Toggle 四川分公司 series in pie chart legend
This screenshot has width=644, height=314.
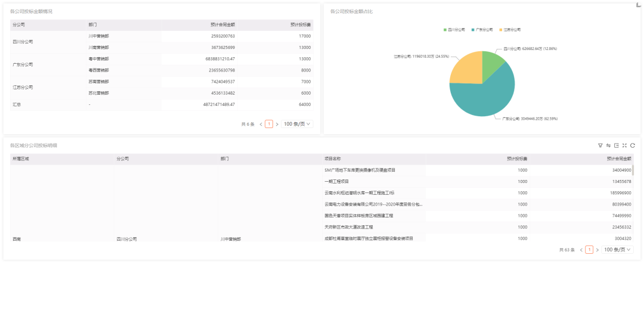tap(454, 30)
